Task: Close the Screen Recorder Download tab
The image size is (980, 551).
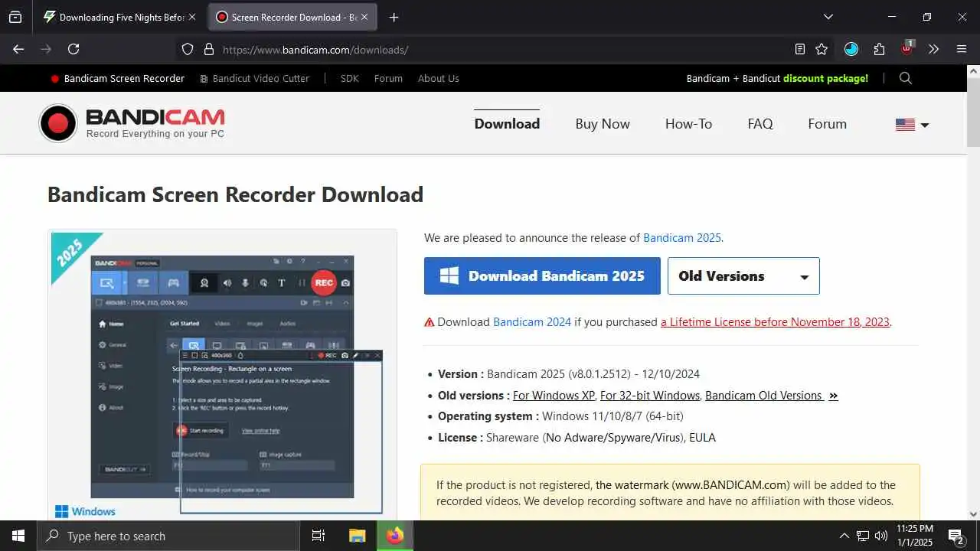Action: (364, 17)
